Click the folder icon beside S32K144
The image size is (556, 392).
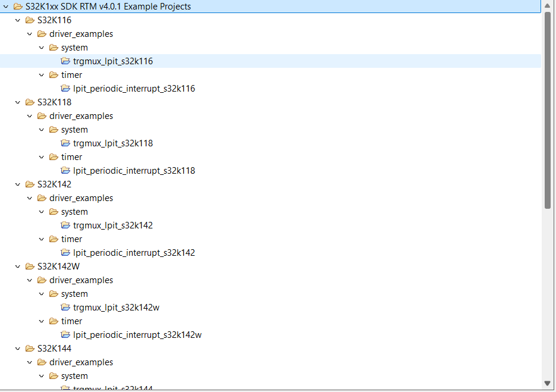(30, 348)
